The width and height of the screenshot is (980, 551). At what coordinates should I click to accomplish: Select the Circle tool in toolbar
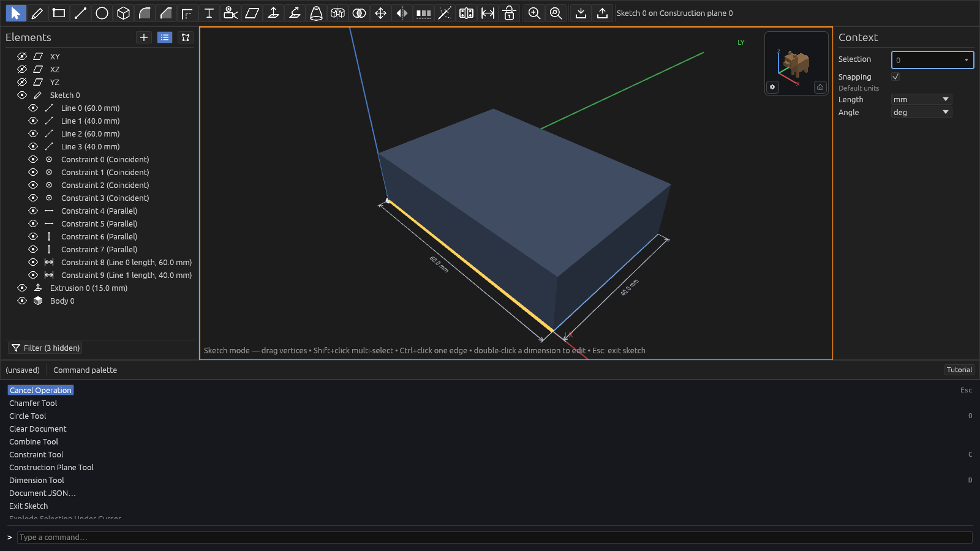click(102, 13)
